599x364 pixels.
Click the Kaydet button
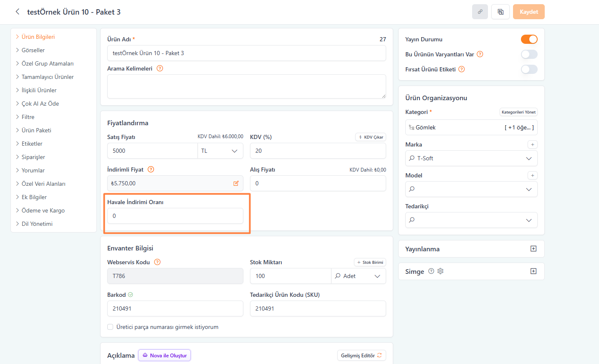528,12
